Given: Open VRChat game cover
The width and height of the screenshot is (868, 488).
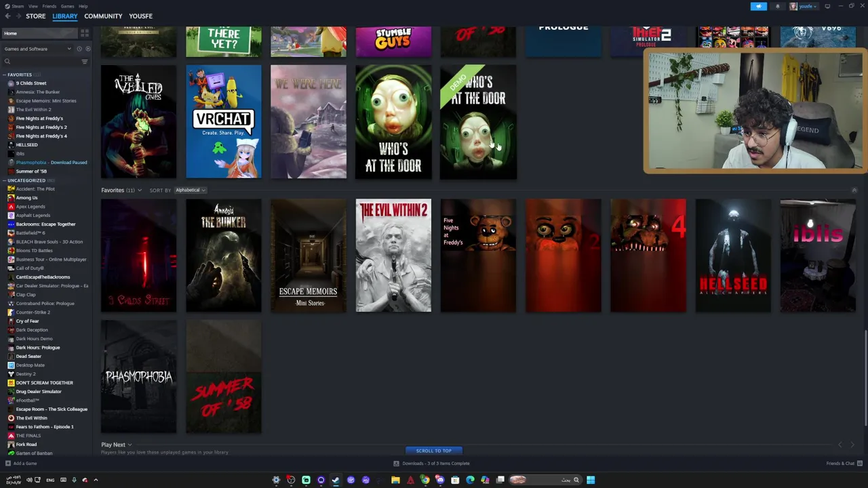Looking at the screenshot, I should 223,122.
